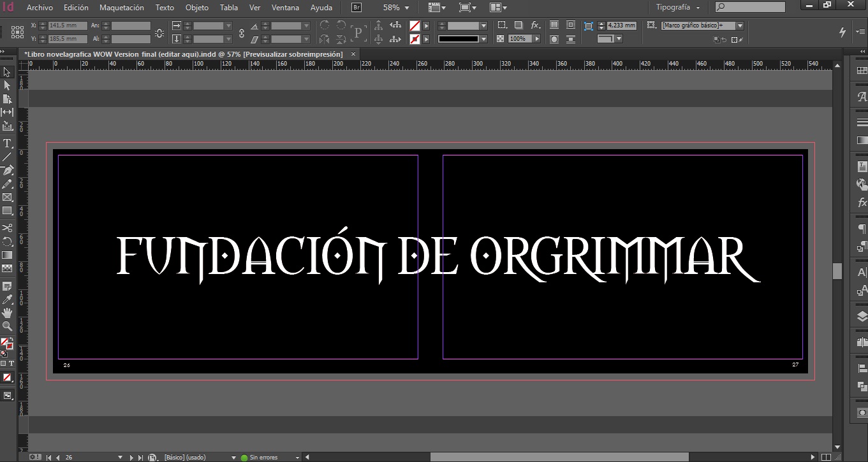This screenshot has height=462, width=868.
Task: Open the arrange documents dropdown
Action: coord(498,8)
